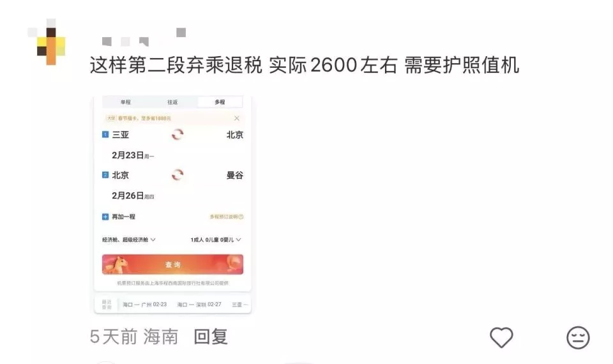Like the comment with heart icon
Screen dimensions: 613x364
501,337
